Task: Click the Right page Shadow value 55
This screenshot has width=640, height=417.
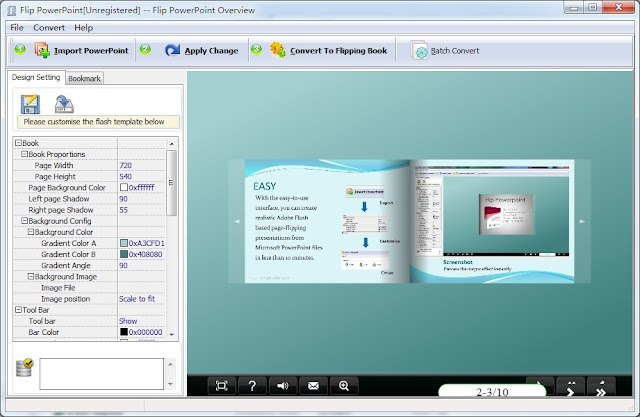Action: (123, 210)
